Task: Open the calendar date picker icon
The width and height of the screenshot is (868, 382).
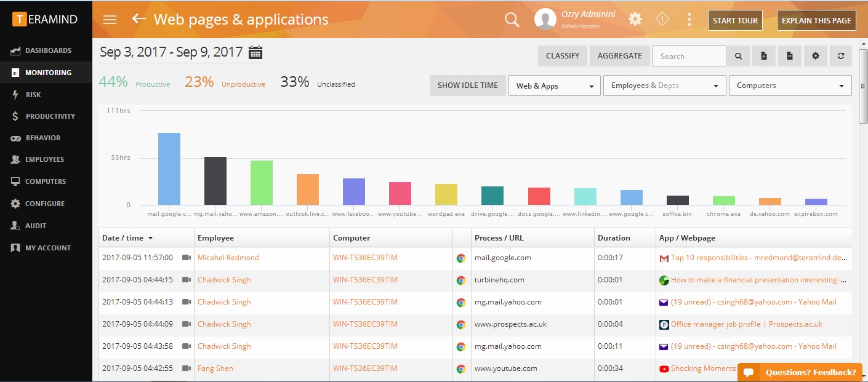Action: [255, 52]
